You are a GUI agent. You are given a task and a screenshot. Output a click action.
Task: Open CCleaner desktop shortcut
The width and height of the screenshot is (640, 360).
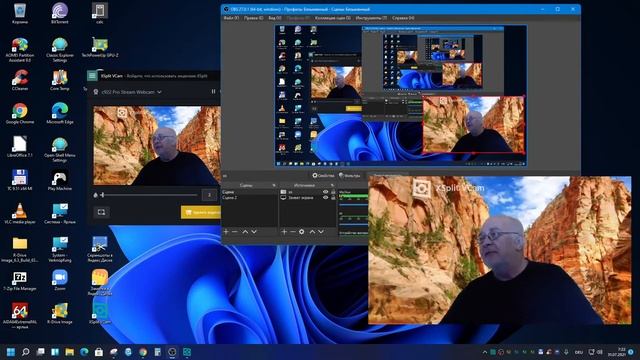(x=20, y=80)
